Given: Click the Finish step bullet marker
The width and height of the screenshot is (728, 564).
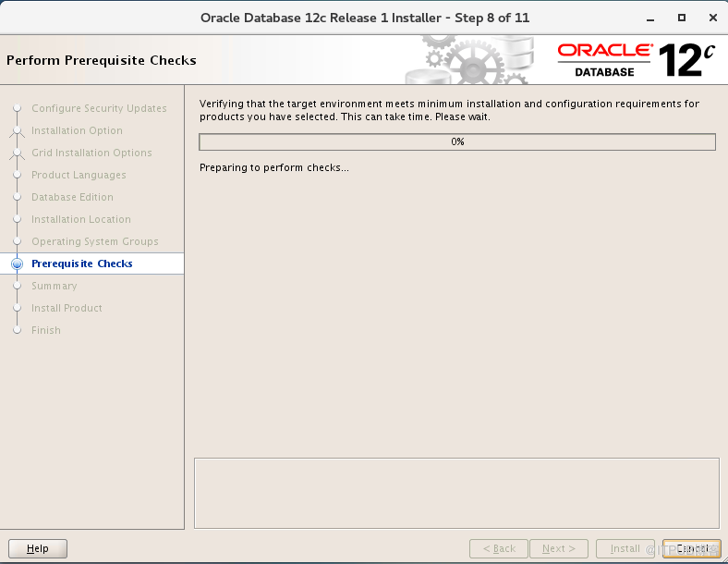Looking at the screenshot, I should [x=18, y=330].
